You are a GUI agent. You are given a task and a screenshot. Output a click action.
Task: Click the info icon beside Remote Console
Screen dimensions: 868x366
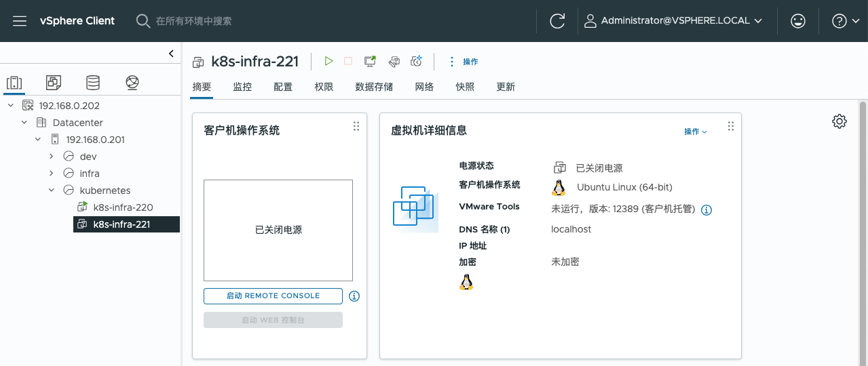354,296
